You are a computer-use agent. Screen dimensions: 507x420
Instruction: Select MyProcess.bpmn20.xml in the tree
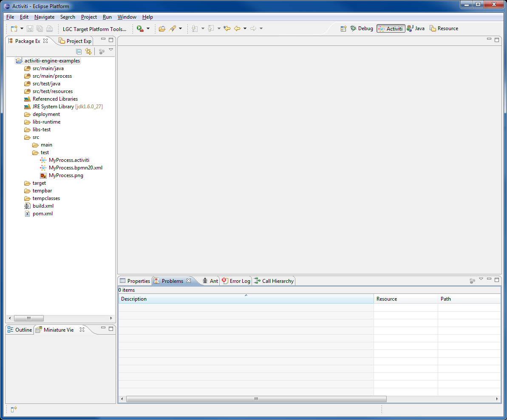pyautogui.click(x=75, y=168)
